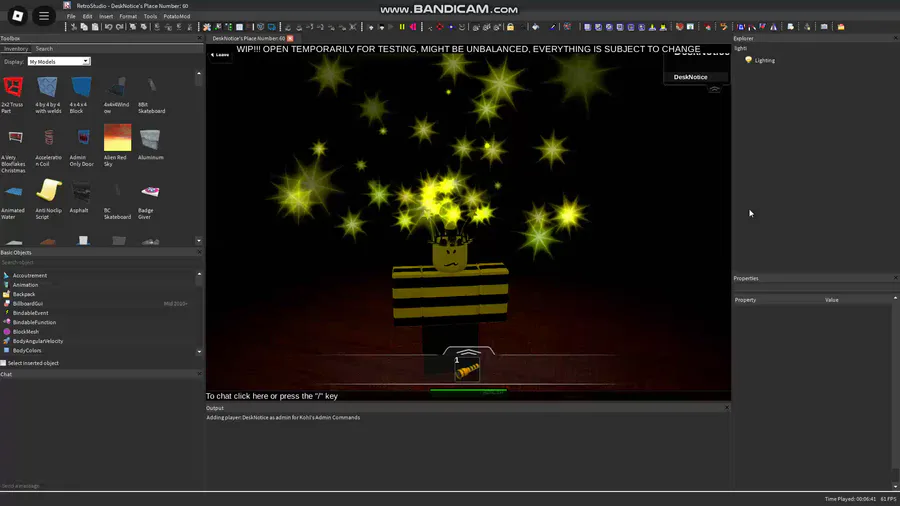Insert the Acceleration Coil model

48,147
